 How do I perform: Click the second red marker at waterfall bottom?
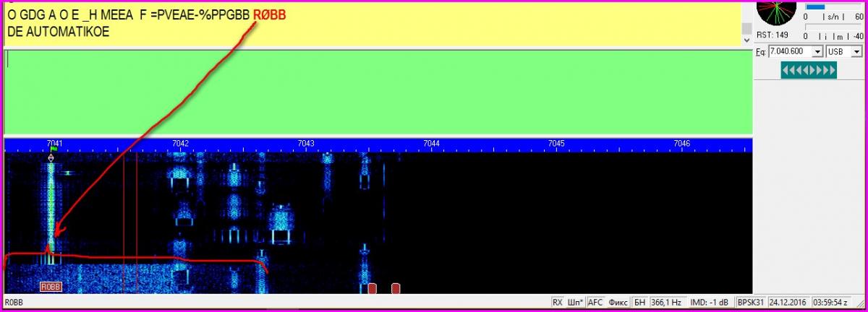click(x=396, y=288)
